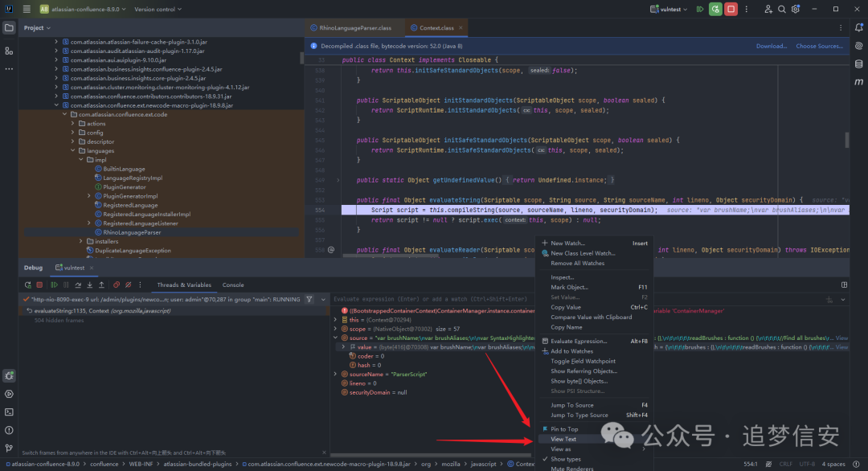
Task: Open vulntest run configuration dropdown
Action: coord(669,9)
